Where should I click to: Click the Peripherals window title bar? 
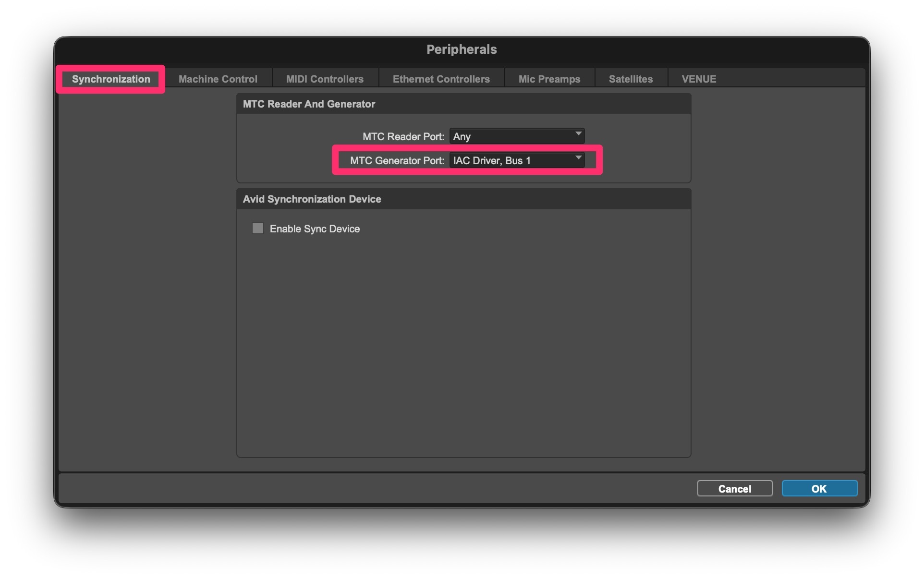(462, 49)
